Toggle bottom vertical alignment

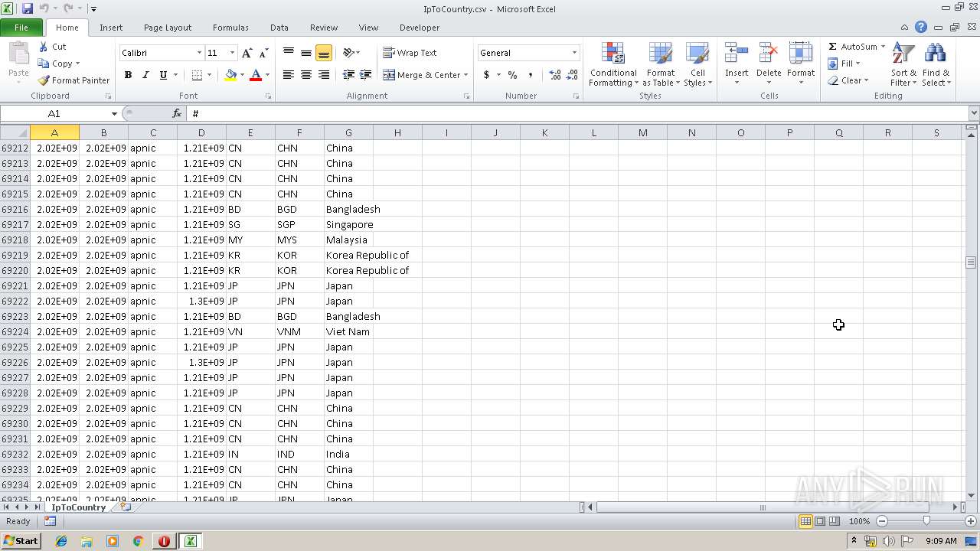324,53
